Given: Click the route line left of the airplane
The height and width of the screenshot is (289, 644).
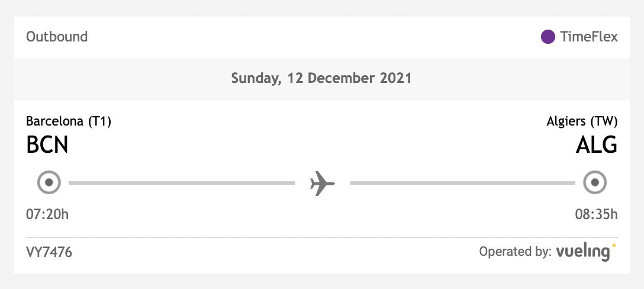Looking at the screenshot, I should [x=181, y=183].
